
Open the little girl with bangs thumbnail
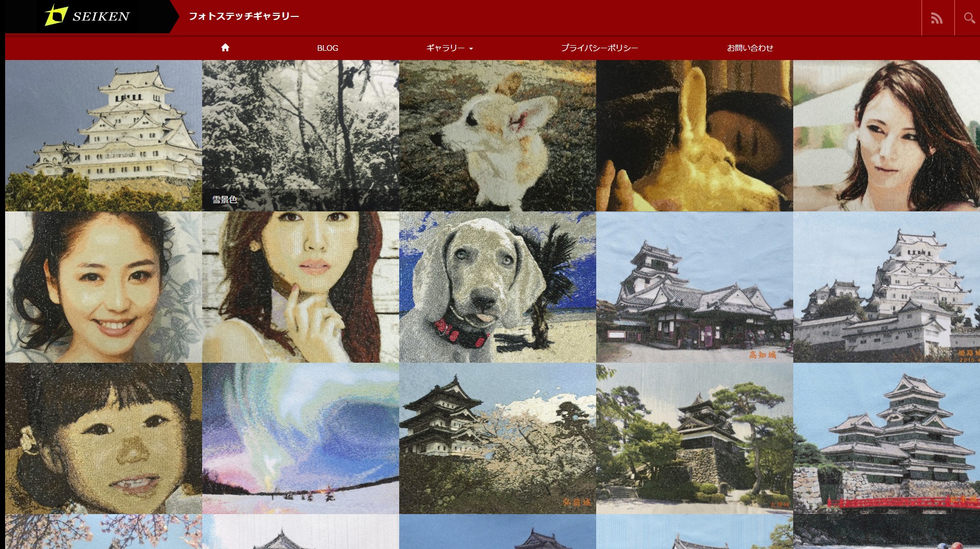104,438
